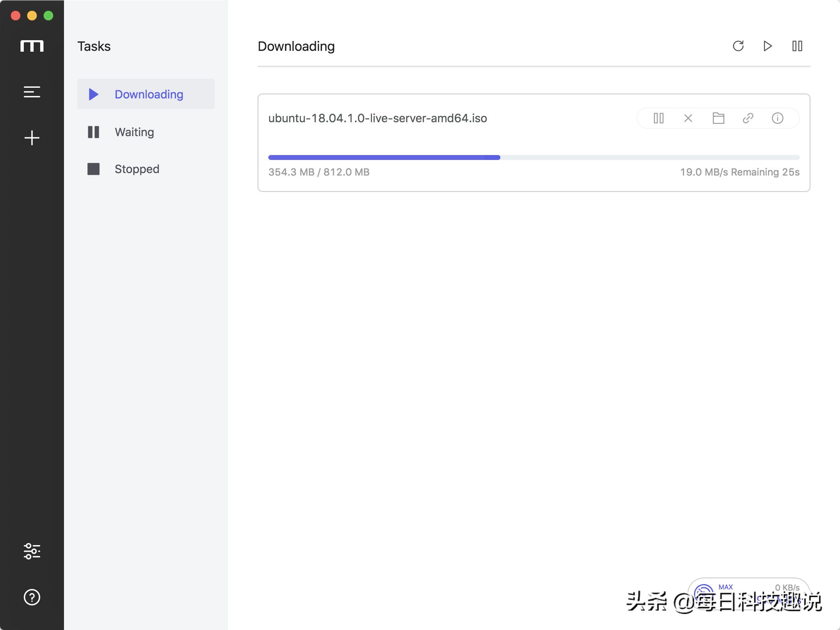
Task: Refresh the downloading task list
Action: pyautogui.click(x=739, y=46)
